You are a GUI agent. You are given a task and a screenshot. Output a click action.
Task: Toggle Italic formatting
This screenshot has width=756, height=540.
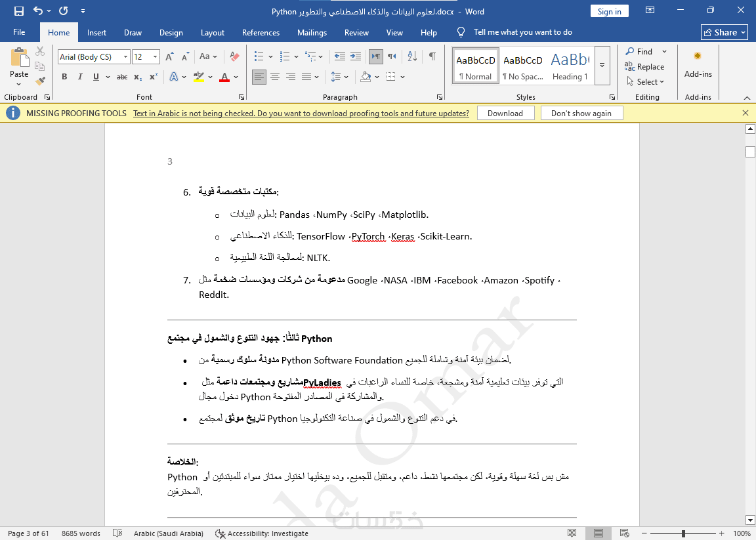pyautogui.click(x=80, y=77)
